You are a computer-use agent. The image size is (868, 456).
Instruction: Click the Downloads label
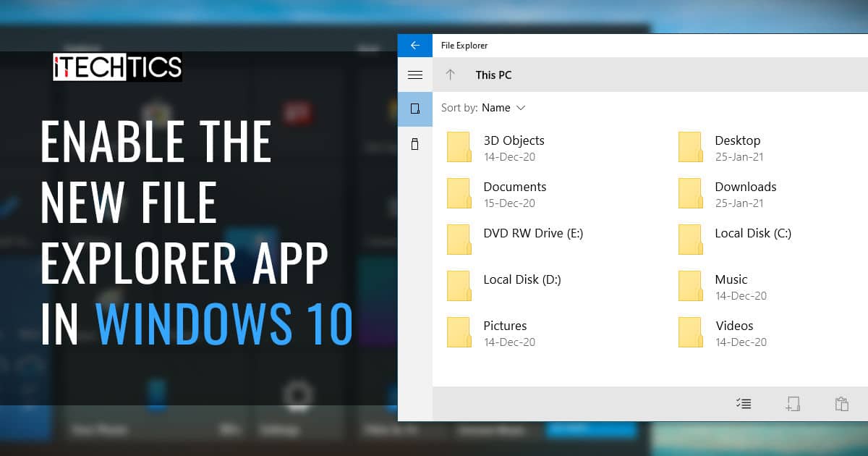click(746, 187)
